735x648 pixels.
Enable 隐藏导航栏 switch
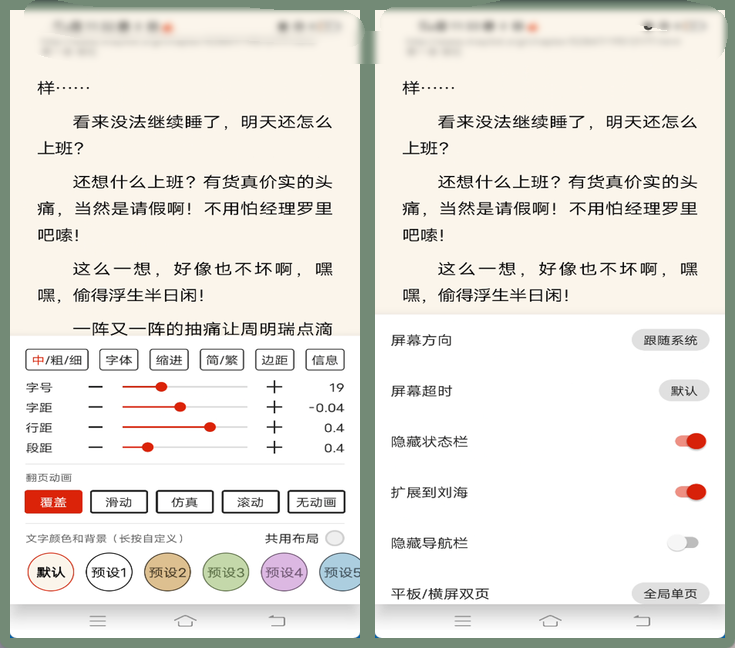coord(683,543)
